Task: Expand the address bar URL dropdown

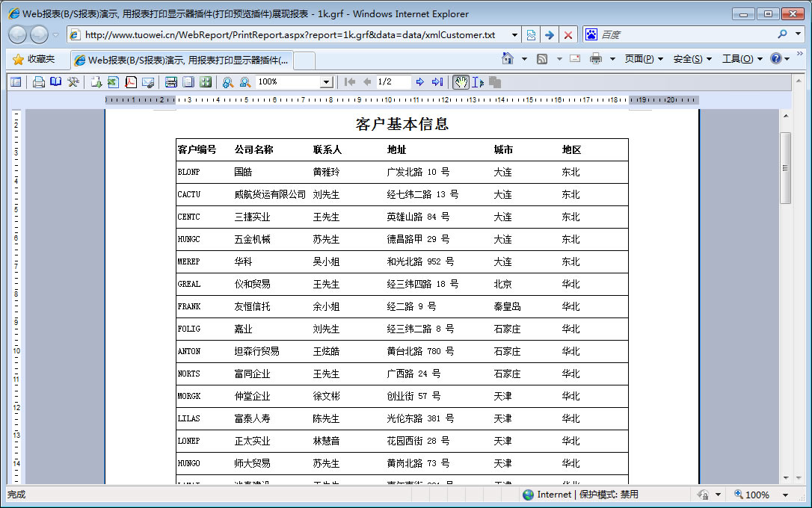Action: [514, 35]
